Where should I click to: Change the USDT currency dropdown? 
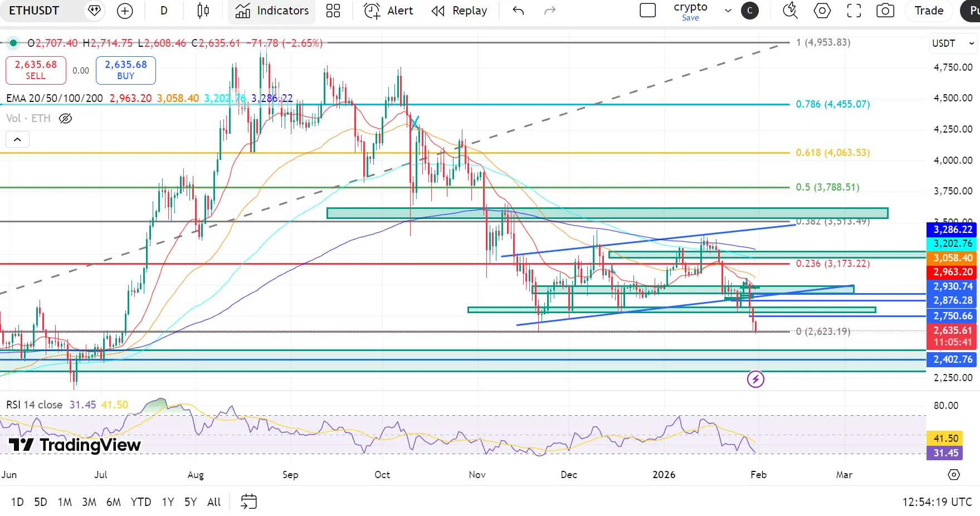pos(953,43)
